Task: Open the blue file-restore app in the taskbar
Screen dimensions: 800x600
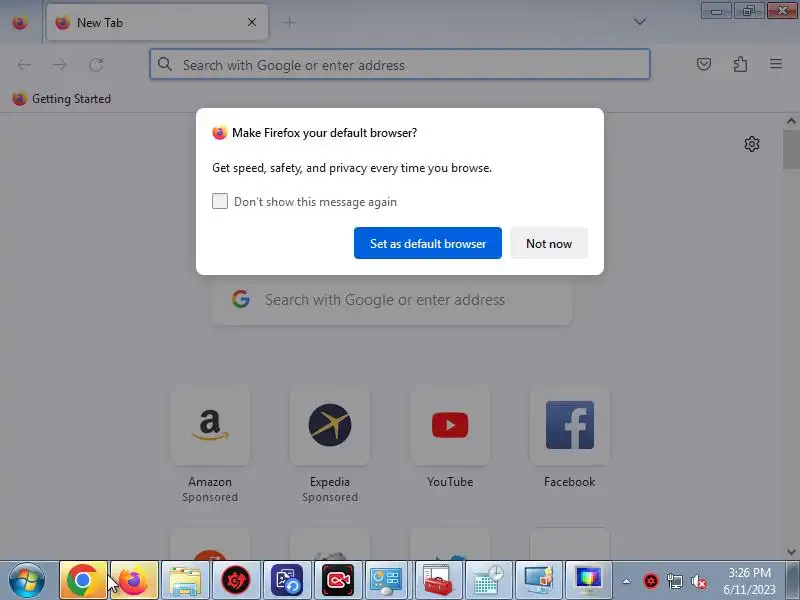Action: point(287,581)
